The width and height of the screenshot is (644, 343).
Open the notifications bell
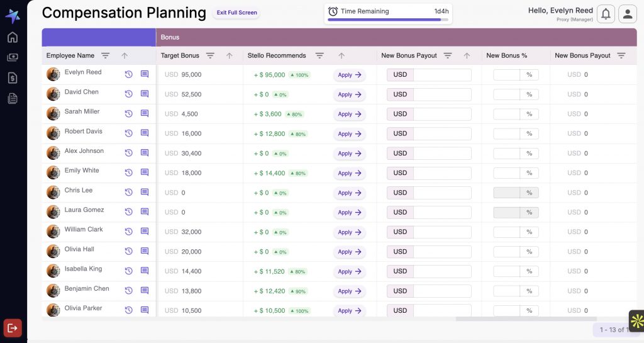click(606, 14)
